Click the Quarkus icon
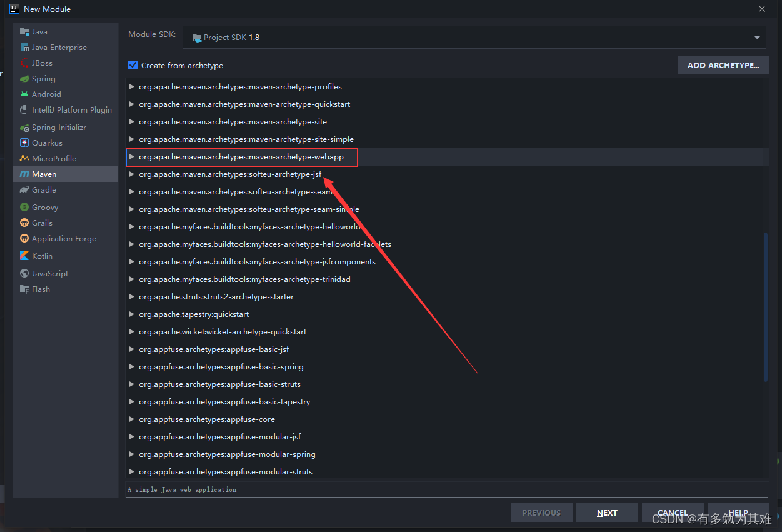 click(24, 143)
